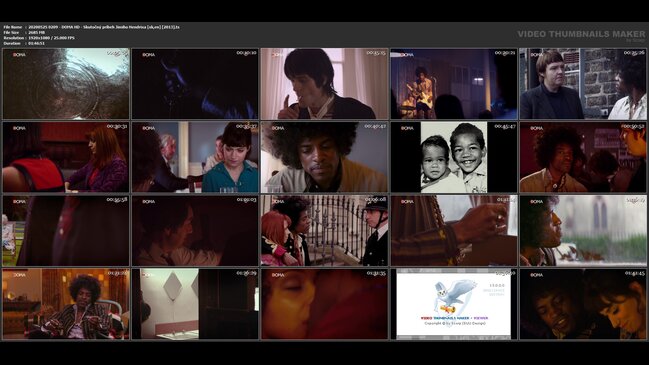The height and width of the screenshot is (365, 649).
Task: Open the hand holding glass thumbnail
Action: 454,231
